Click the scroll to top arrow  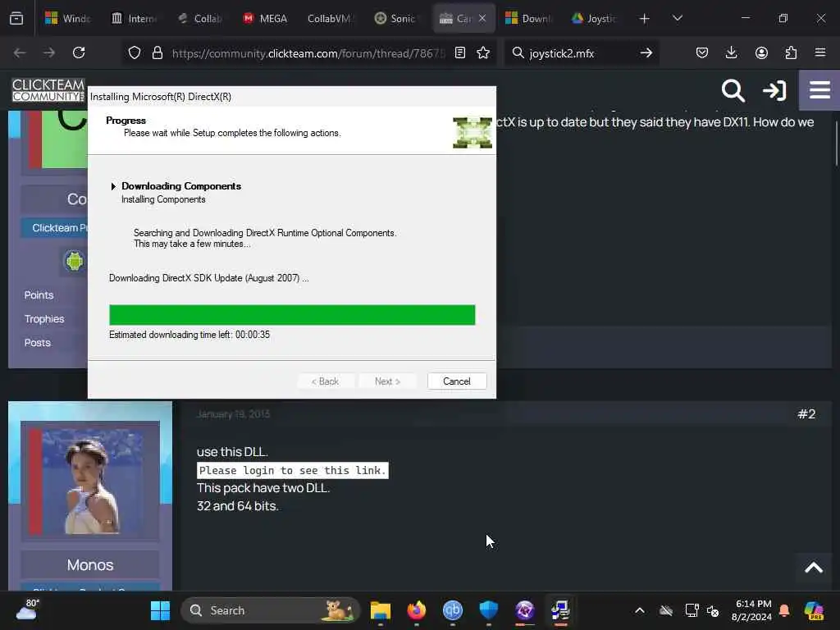(x=813, y=568)
